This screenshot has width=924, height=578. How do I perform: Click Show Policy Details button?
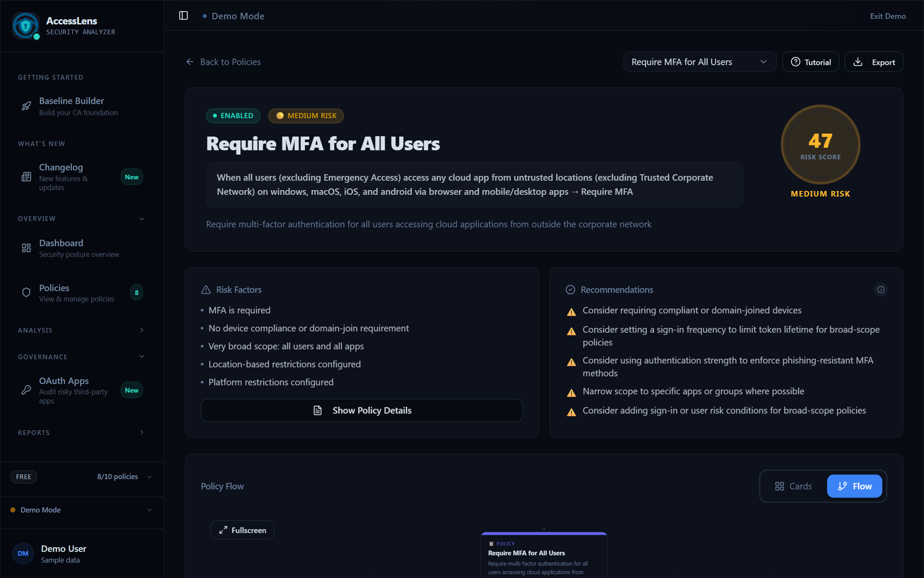pyautogui.click(x=361, y=410)
